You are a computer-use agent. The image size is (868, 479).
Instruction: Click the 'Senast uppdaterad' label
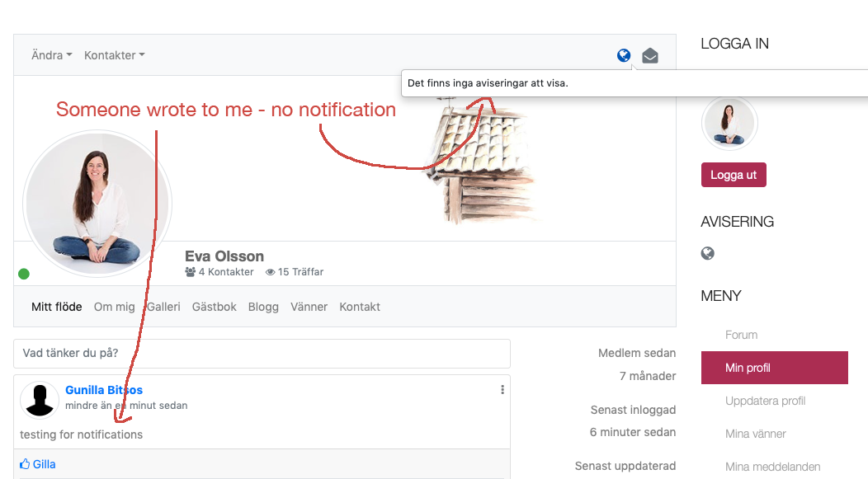click(x=625, y=467)
